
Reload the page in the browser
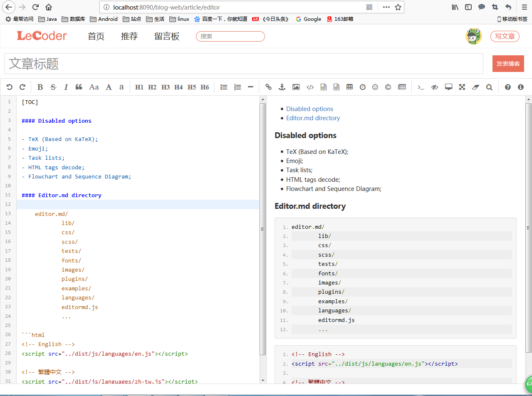(x=36, y=7)
